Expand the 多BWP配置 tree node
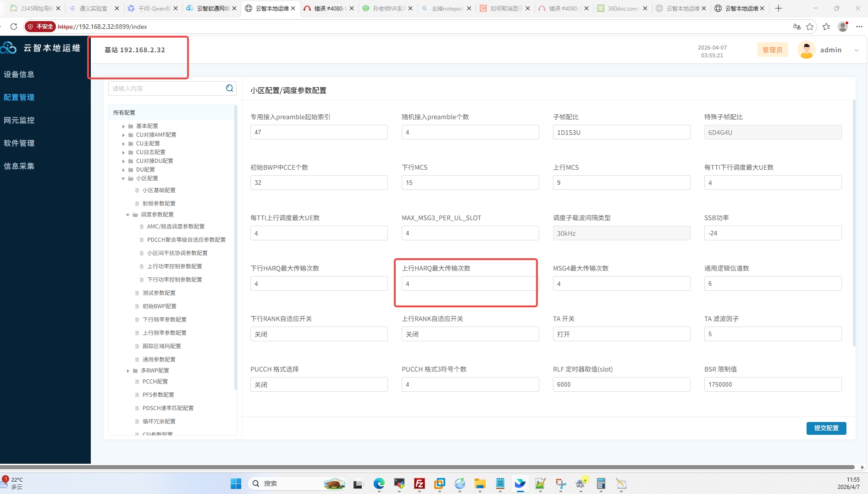The height and width of the screenshot is (494, 868). 128,371
